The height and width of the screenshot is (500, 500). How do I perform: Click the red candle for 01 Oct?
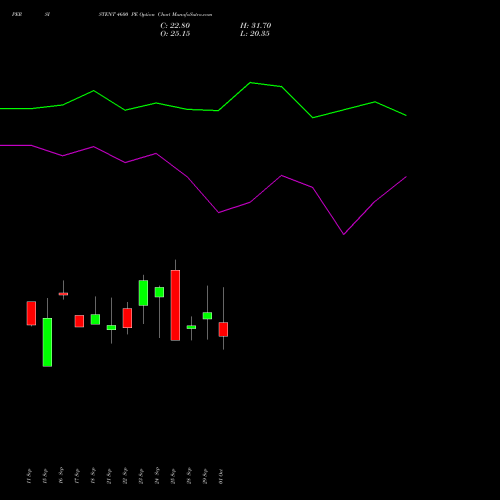(223, 329)
